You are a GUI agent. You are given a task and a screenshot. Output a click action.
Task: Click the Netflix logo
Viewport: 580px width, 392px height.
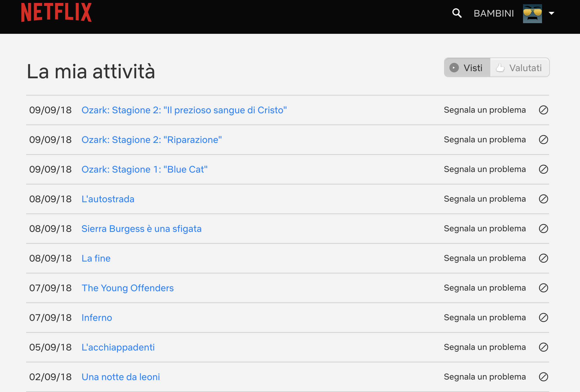tap(56, 12)
